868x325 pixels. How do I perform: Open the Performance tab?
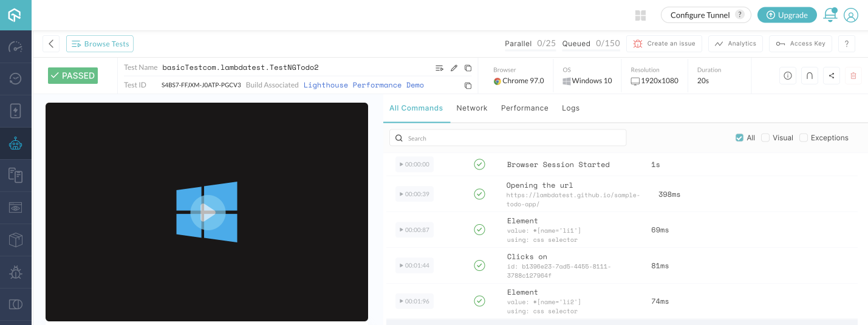(x=524, y=108)
